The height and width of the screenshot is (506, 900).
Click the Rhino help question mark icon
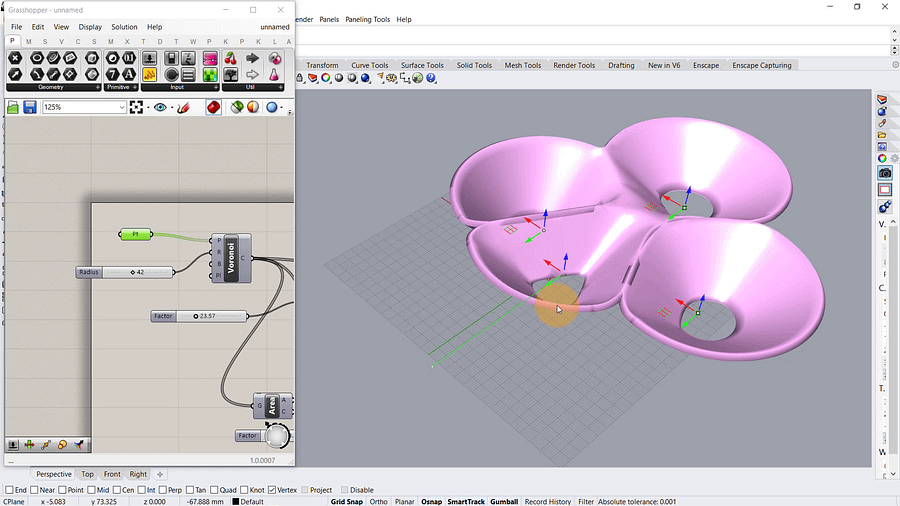coord(431,78)
